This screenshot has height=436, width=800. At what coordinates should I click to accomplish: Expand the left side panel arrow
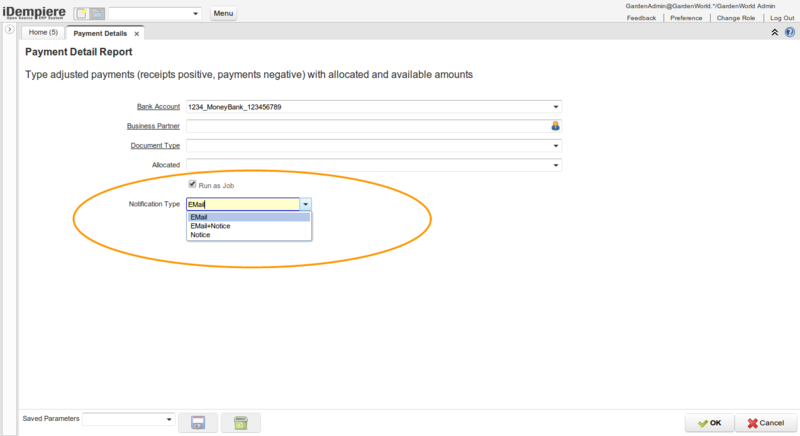9,32
